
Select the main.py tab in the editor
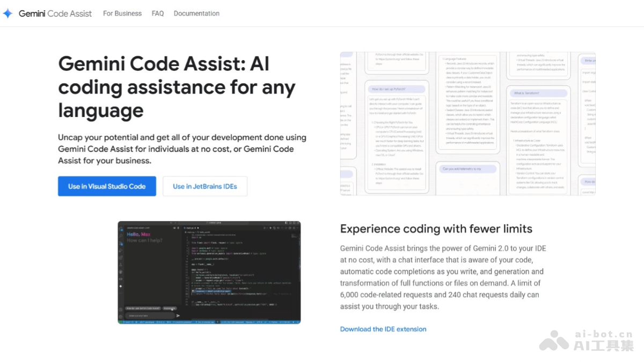(189, 228)
